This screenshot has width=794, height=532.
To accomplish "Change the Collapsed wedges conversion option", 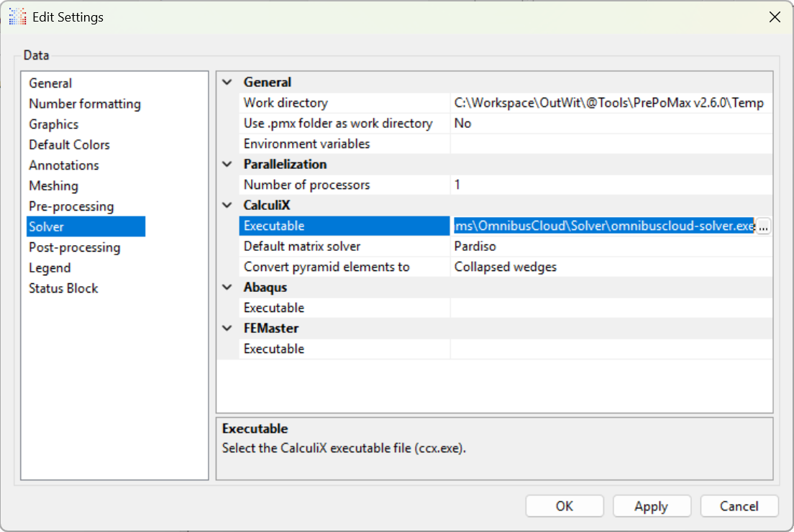I will coord(611,267).
